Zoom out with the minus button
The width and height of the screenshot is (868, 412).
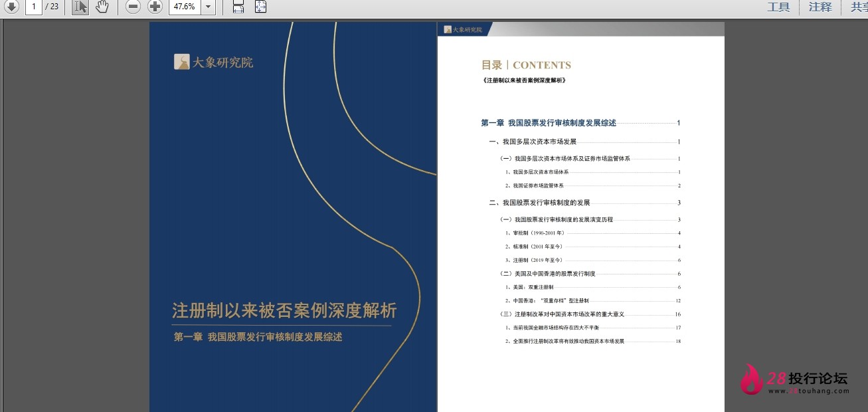[x=133, y=7]
